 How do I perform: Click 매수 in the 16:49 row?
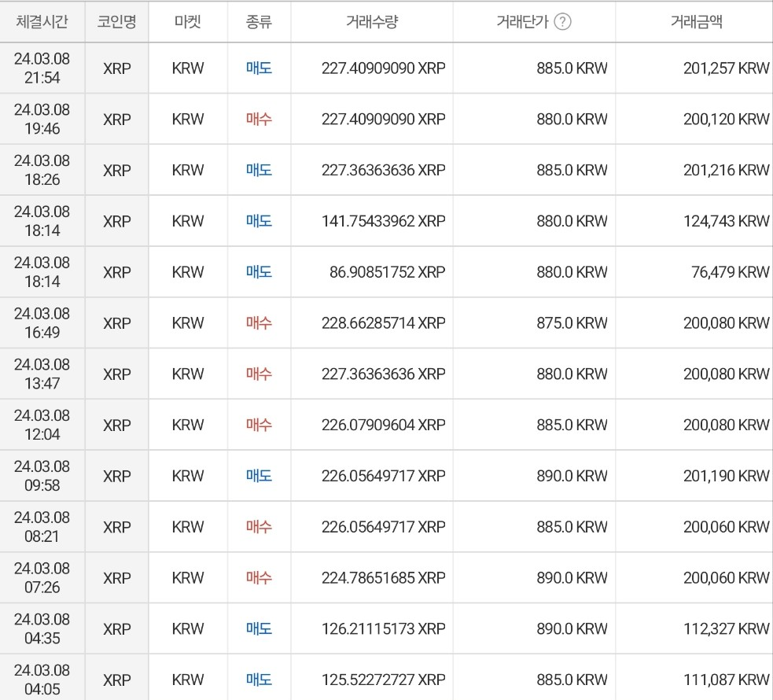pyautogui.click(x=259, y=323)
